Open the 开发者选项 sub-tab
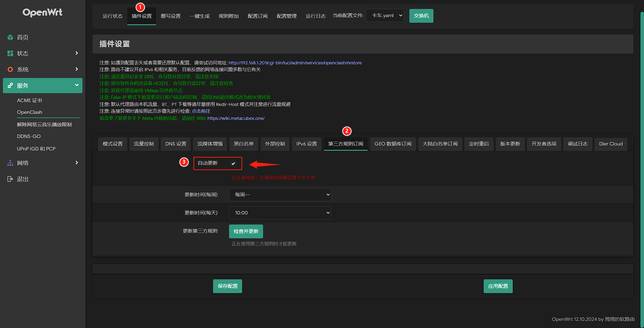This screenshot has height=328, width=644. 544,144
